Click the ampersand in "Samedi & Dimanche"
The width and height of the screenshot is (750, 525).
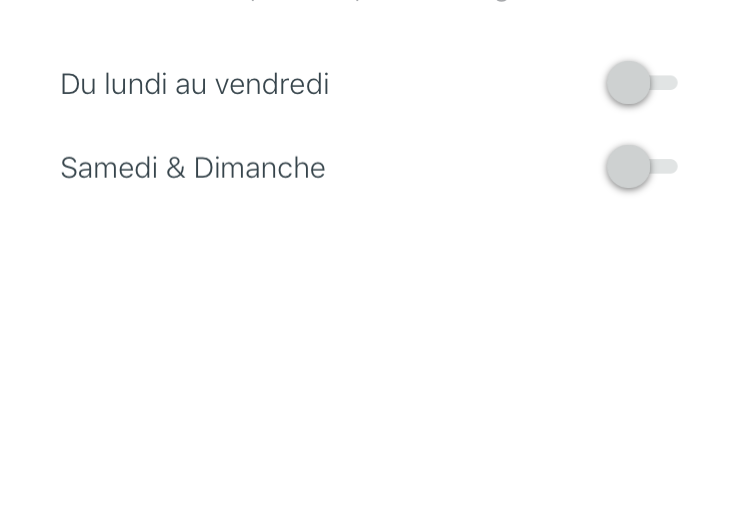point(176,168)
